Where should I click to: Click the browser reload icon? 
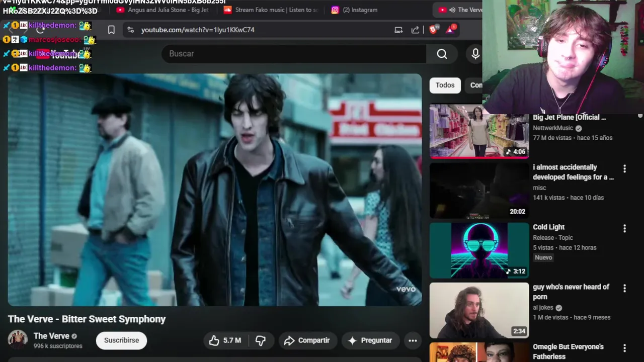pos(40,30)
